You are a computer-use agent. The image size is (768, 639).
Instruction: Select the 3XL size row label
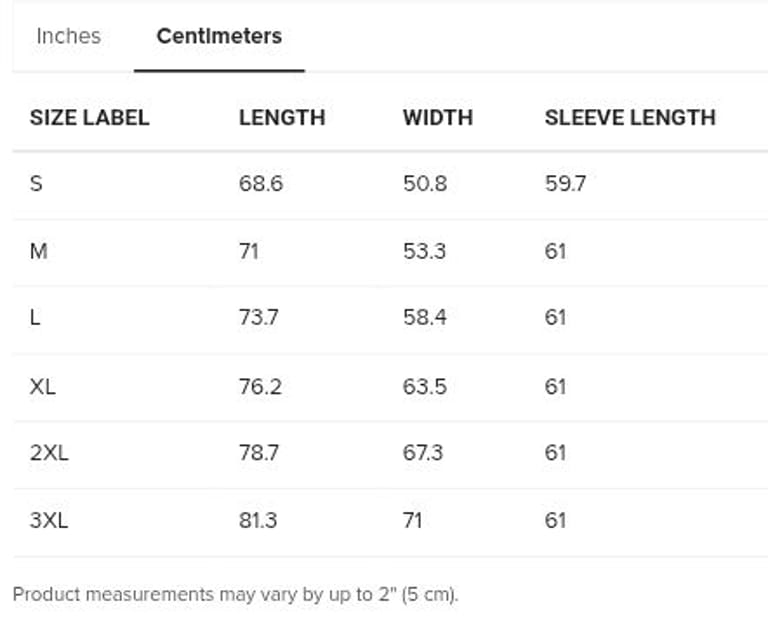pos(49,520)
